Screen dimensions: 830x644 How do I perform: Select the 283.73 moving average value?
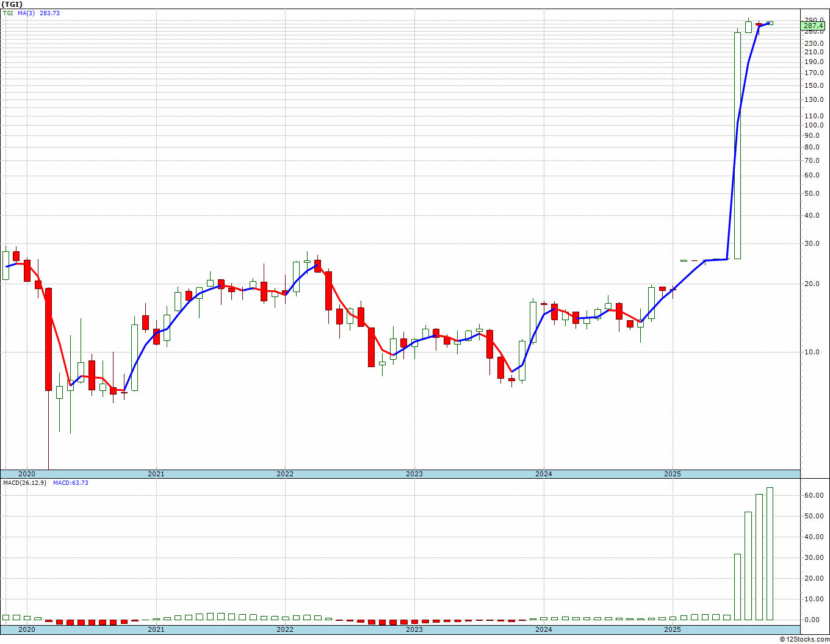50,13
